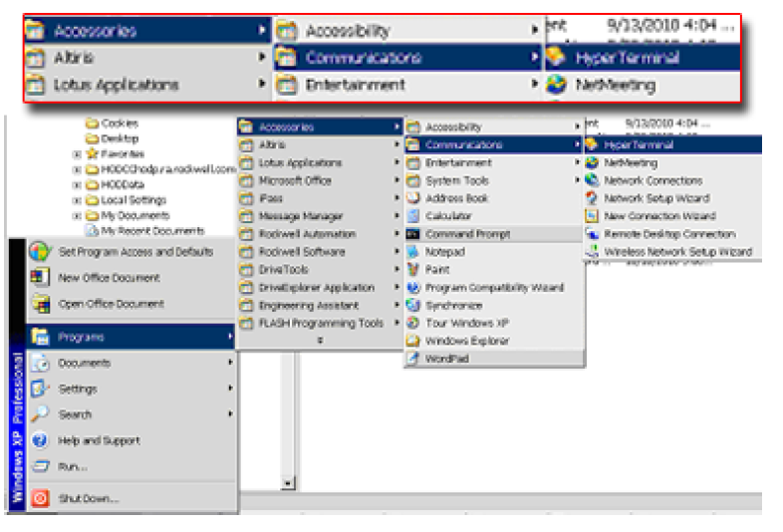The image size is (783, 532).
Task: Click the Help and Support question-mark icon
Action: click(x=40, y=440)
